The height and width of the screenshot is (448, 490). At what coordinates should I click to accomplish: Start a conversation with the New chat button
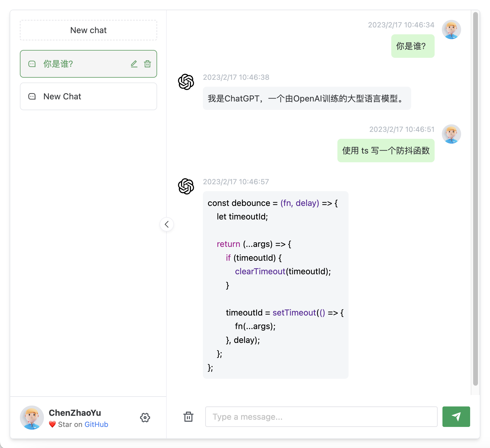point(88,30)
